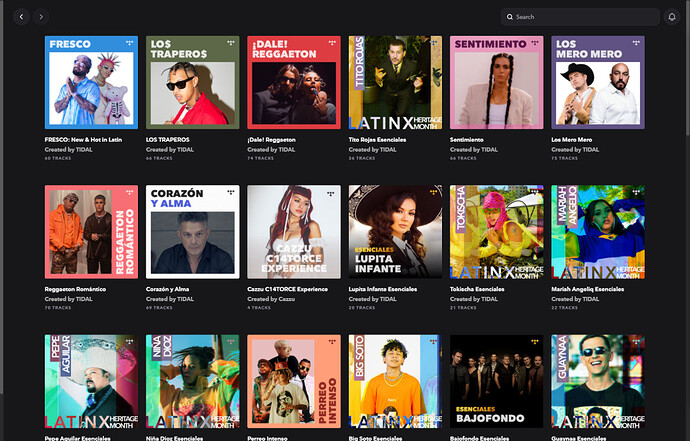Click the 'Mariah Angeliq Esenciales' title link
The width and height of the screenshot is (690, 441).
click(x=587, y=289)
